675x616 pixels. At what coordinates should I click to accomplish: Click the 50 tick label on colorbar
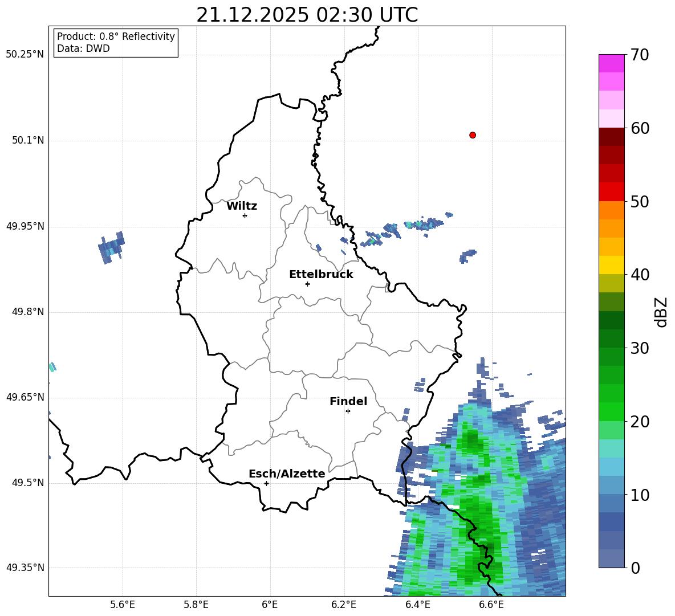click(640, 202)
